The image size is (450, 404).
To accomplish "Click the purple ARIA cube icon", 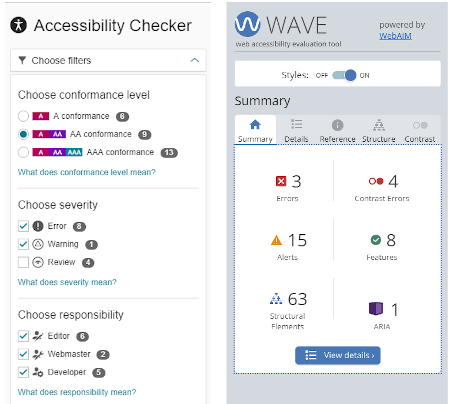I will (376, 308).
